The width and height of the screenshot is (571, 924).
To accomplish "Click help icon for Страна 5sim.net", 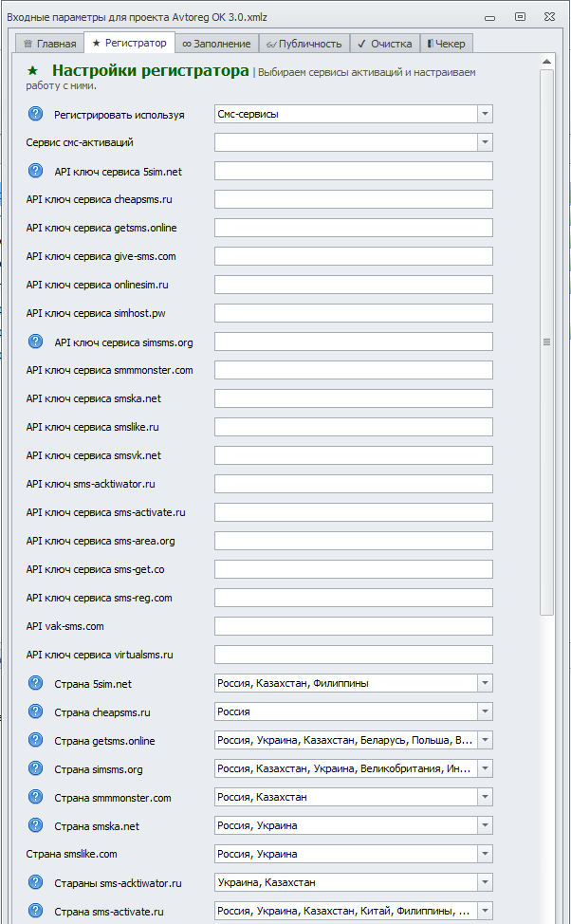I will (x=36, y=683).
